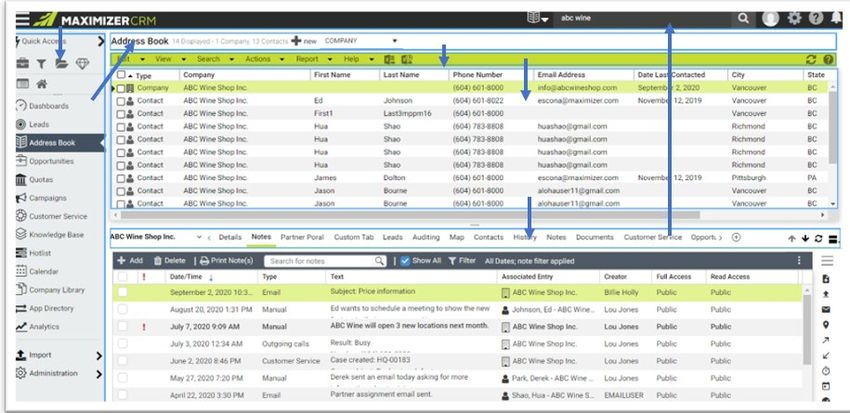Check the select-all box in Address Book header

pyautogui.click(x=121, y=75)
